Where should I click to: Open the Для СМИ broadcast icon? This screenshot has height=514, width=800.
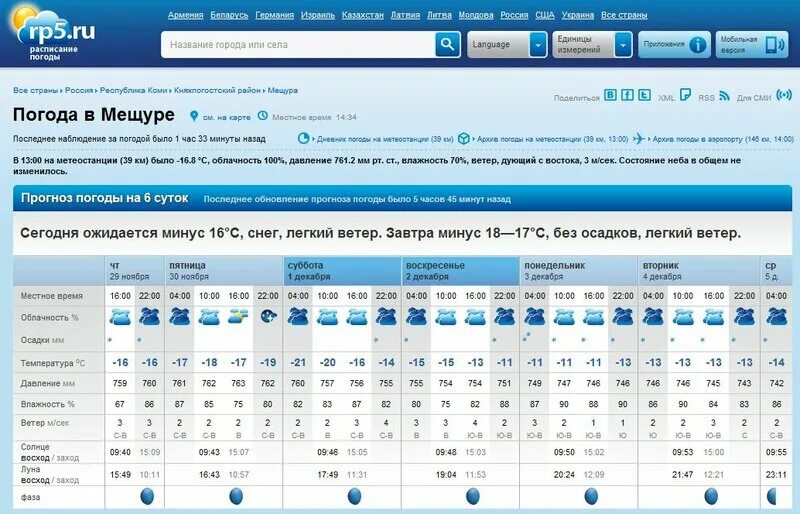pos(784,95)
